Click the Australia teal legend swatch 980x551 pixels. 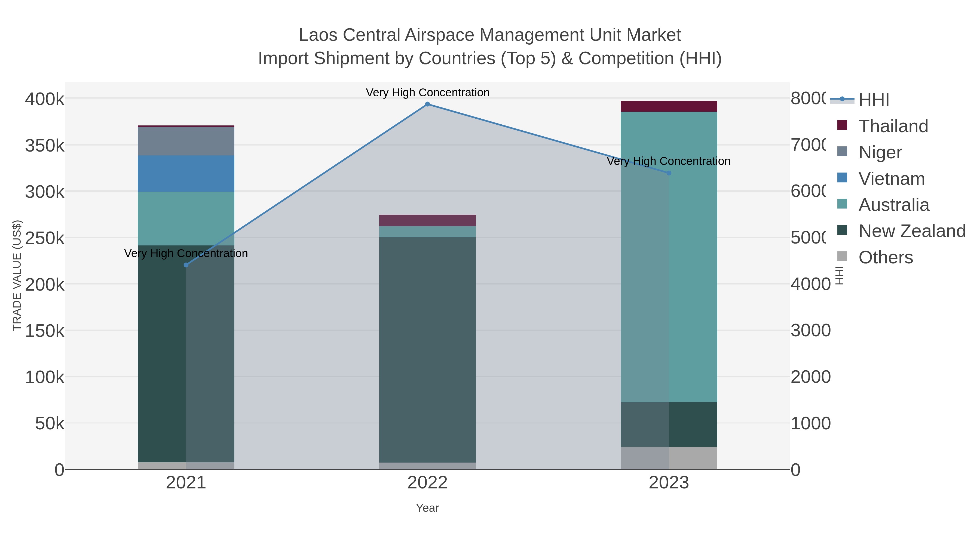tap(842, 204)
